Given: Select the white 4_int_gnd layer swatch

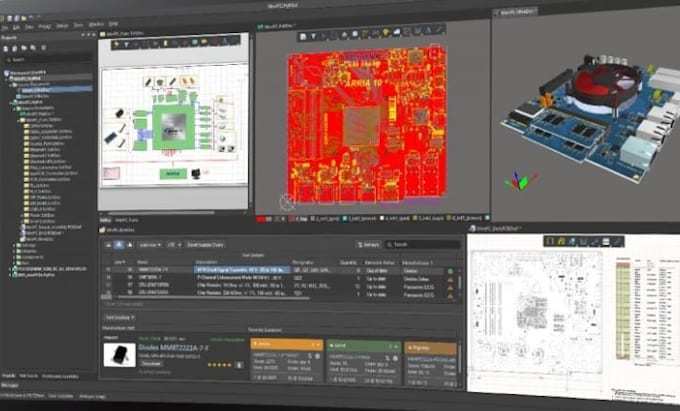Looking at the screenshot, I should pyautogui.click(x=382, y=218).
